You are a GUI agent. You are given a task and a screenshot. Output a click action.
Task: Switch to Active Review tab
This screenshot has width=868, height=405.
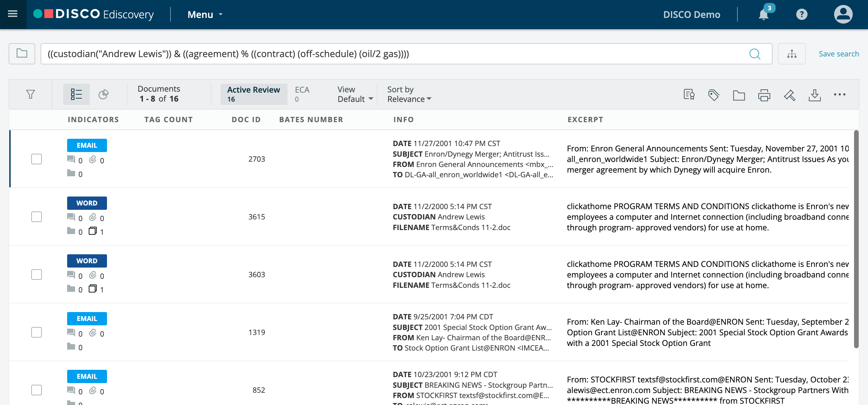click(x=254, y=94)
